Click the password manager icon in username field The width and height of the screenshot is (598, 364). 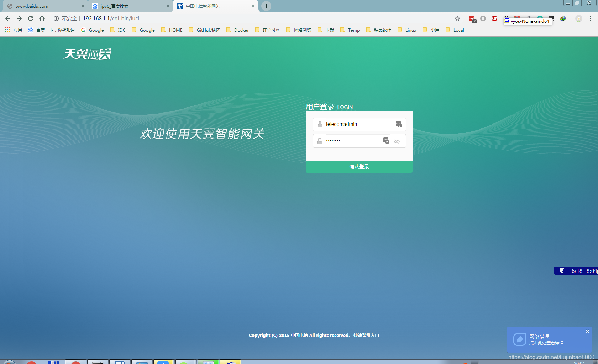coord(399,124)
